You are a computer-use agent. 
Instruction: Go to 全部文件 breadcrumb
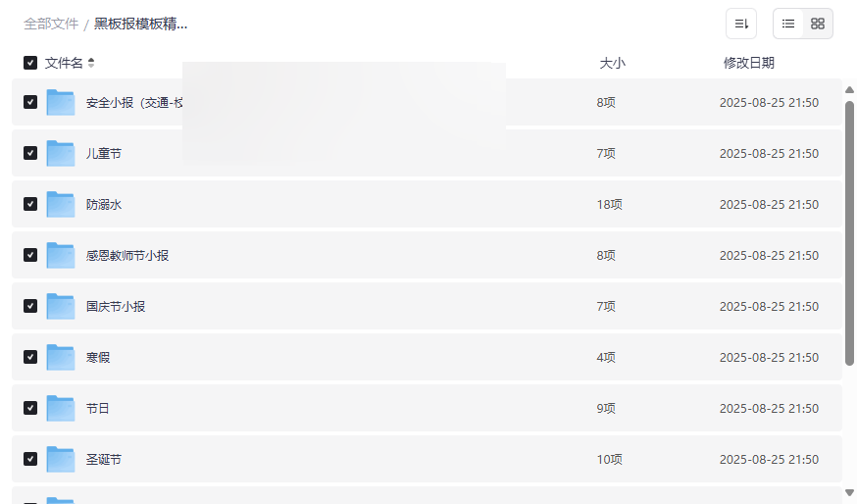click(51, 24)
